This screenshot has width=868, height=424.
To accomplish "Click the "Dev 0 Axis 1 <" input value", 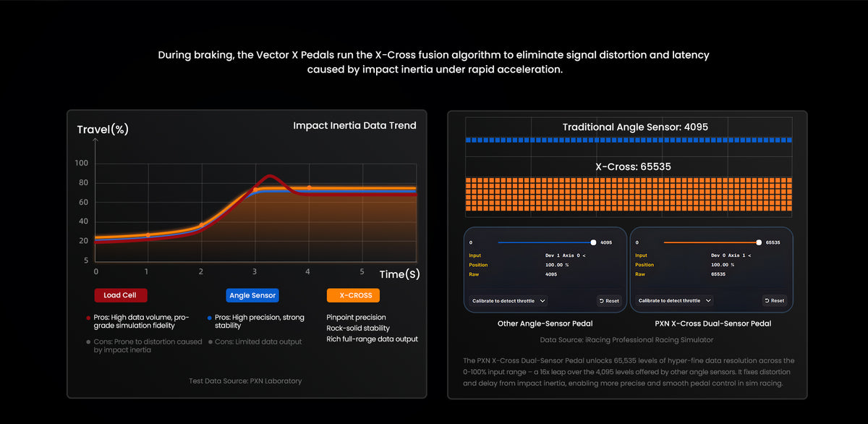I will 731,255.
